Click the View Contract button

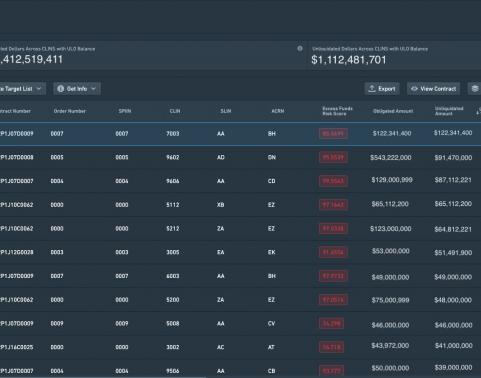pos(433,89)
